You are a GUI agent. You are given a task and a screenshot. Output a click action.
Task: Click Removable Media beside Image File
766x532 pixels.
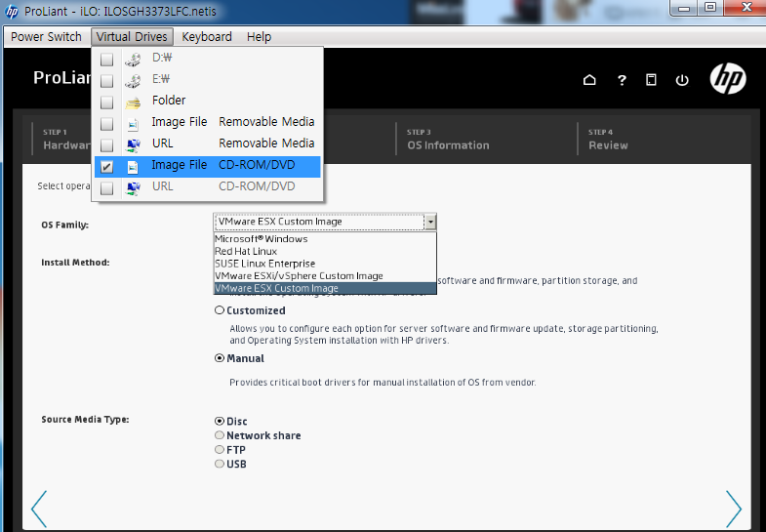(x=266, y=122)
